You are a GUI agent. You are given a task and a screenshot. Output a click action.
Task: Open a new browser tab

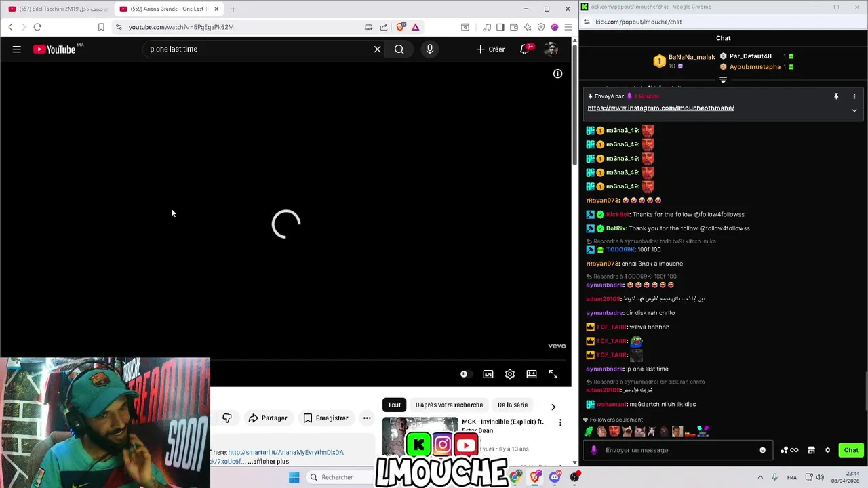coord(233,9)
